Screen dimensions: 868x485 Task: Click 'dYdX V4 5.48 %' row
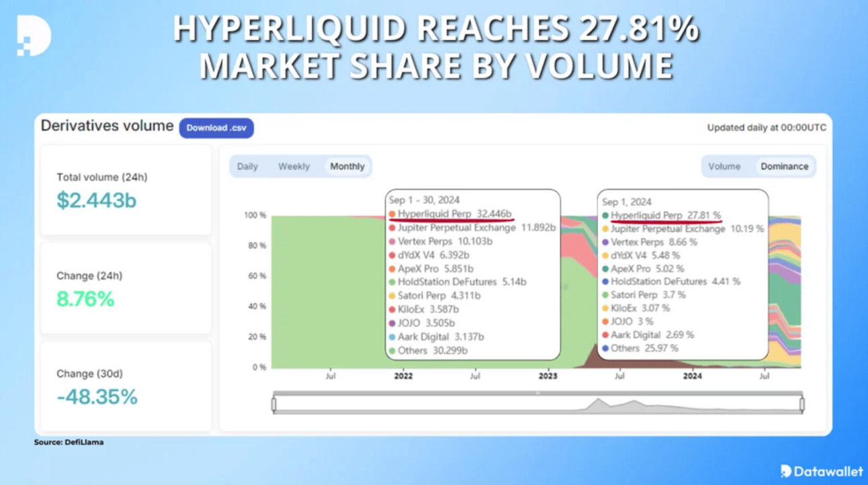click(641, 255)
